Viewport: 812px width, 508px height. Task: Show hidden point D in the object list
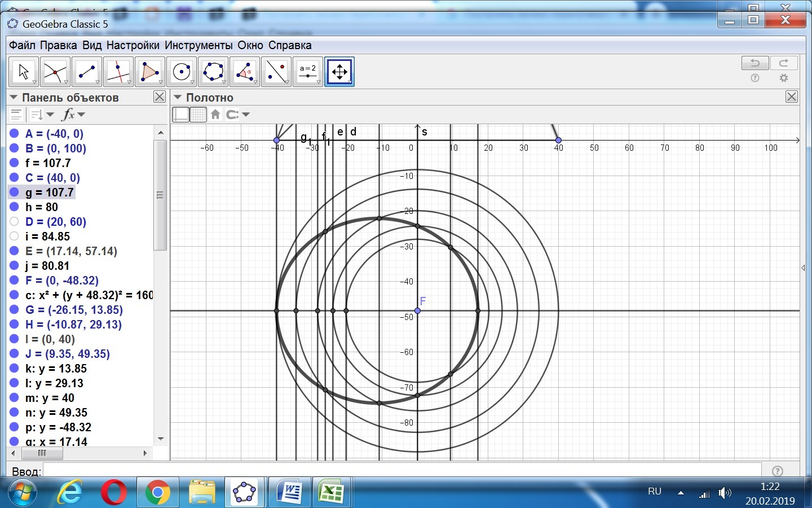(x=14, y=222)
